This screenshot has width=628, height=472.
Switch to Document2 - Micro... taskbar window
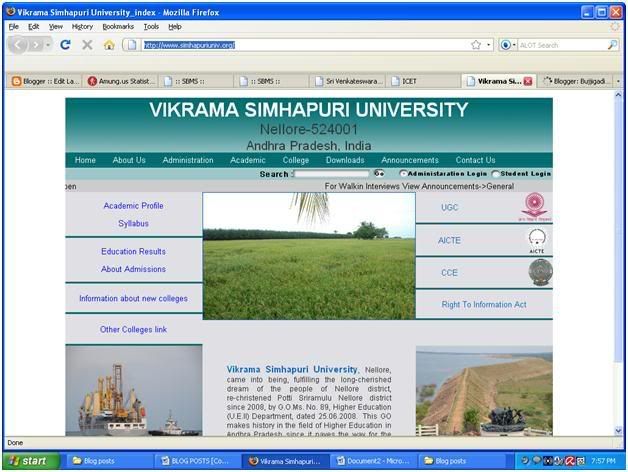coord(373,461)
